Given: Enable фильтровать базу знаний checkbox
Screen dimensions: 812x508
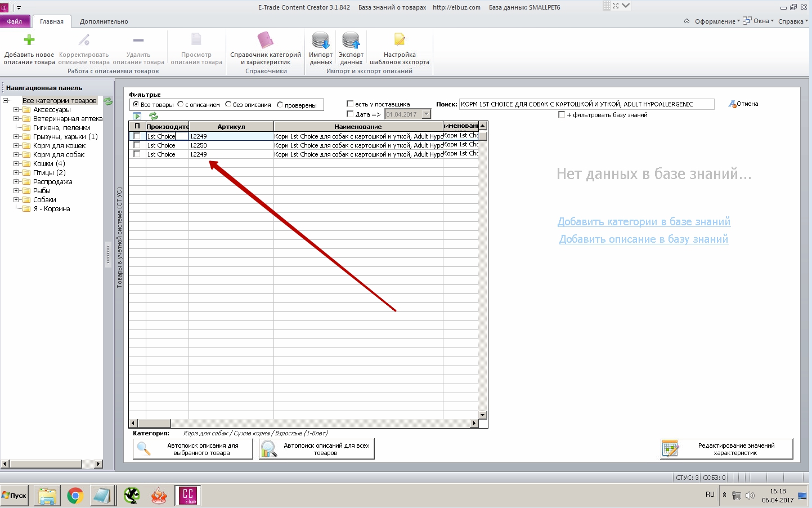Looking at the screenshot, I should 562,114.
